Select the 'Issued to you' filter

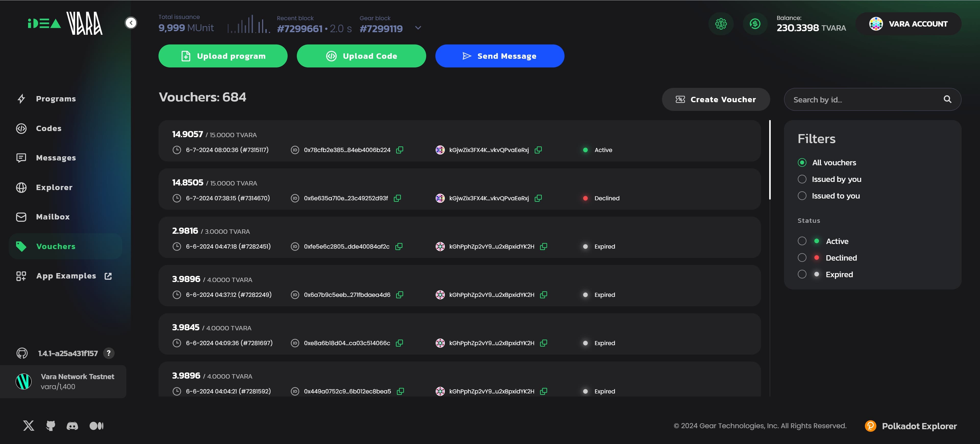802,196
